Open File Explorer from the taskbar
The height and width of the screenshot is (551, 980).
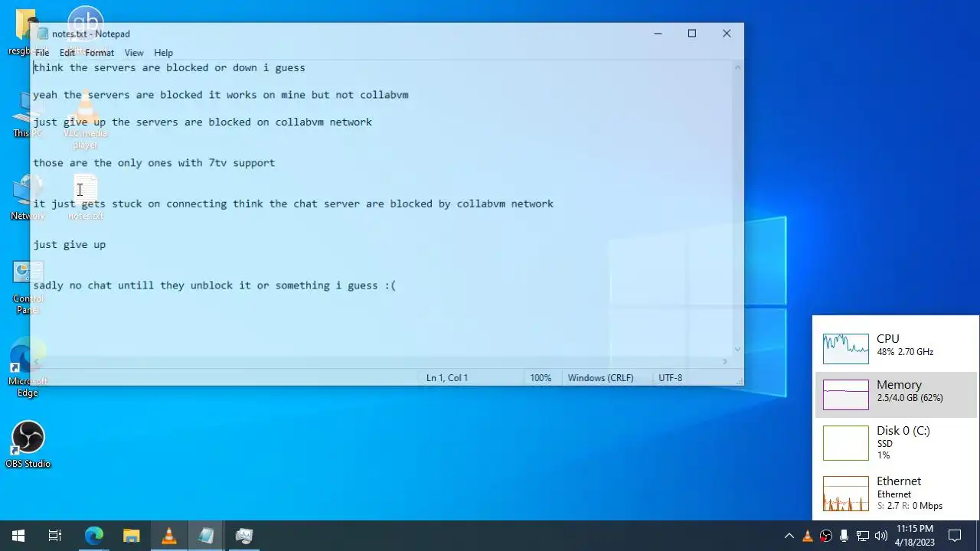click(x=132, y=536)
